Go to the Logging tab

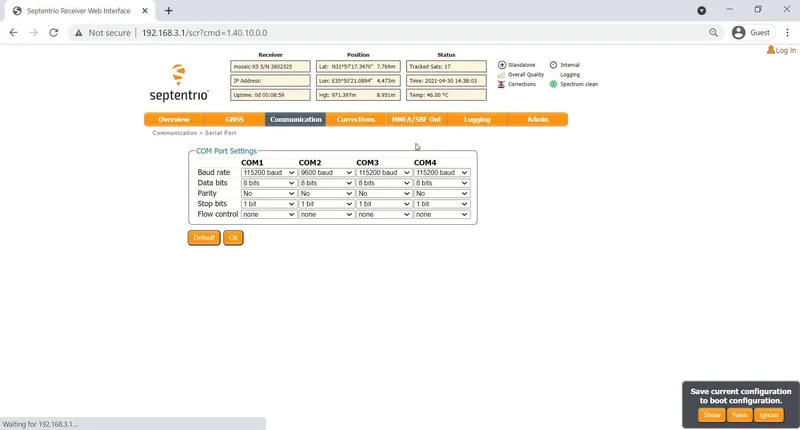[477, 119]
